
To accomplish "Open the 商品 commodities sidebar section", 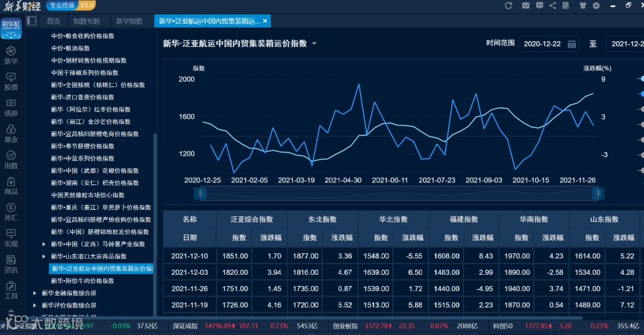I will 11,186.
